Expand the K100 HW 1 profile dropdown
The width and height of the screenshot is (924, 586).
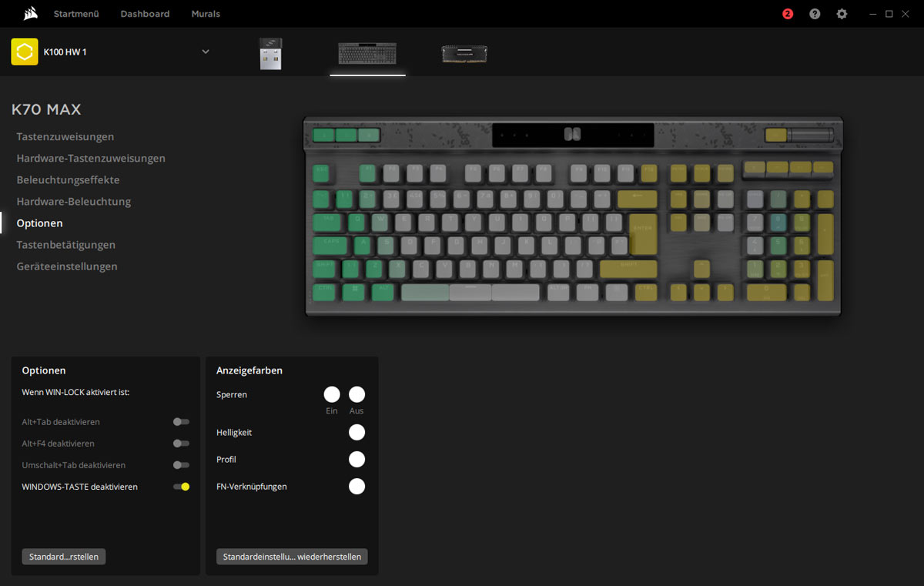tap(206, 52)
